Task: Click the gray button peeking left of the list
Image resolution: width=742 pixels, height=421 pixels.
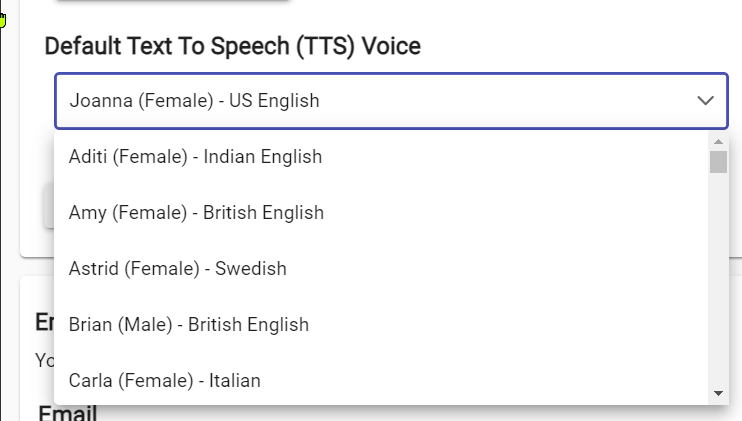Action: (x=49, y=205)
